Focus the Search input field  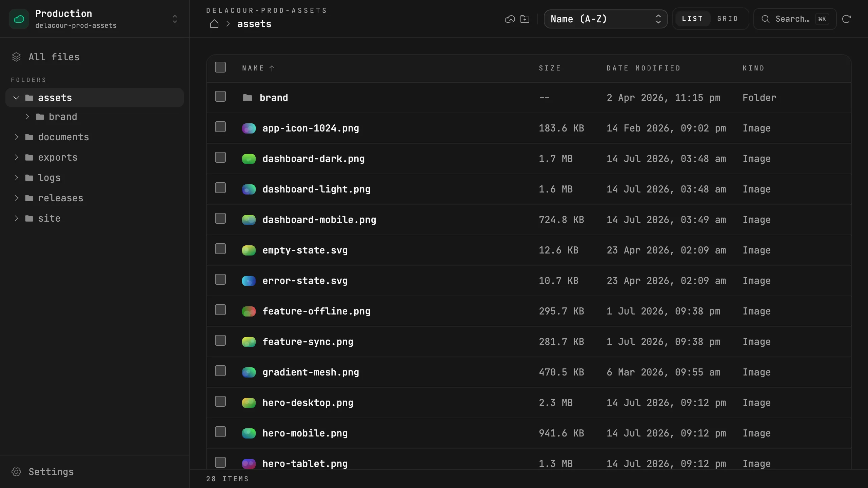[x=795, y=19]
